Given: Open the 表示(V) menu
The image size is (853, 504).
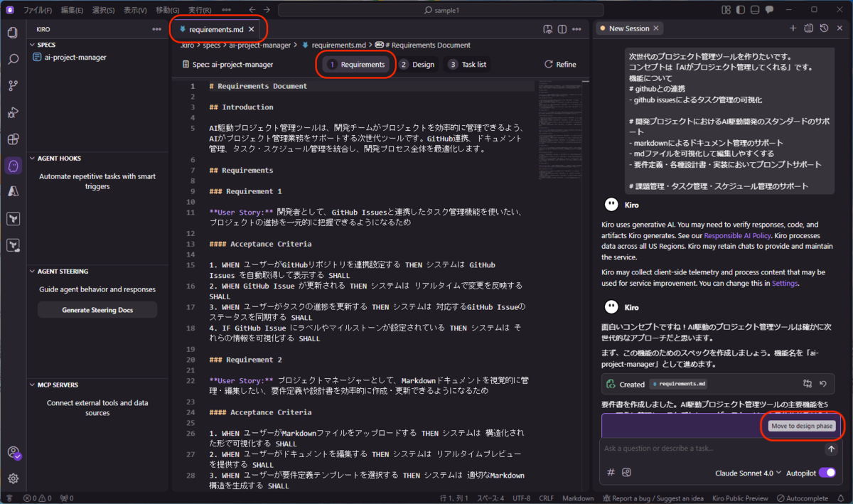Looking at the screenshot, I should pos(135,10).
